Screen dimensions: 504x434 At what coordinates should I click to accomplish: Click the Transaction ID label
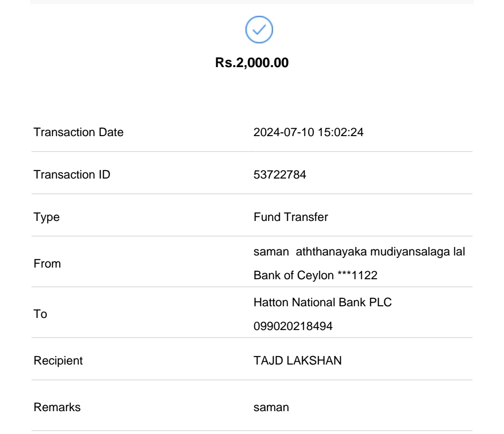(72, 175)
